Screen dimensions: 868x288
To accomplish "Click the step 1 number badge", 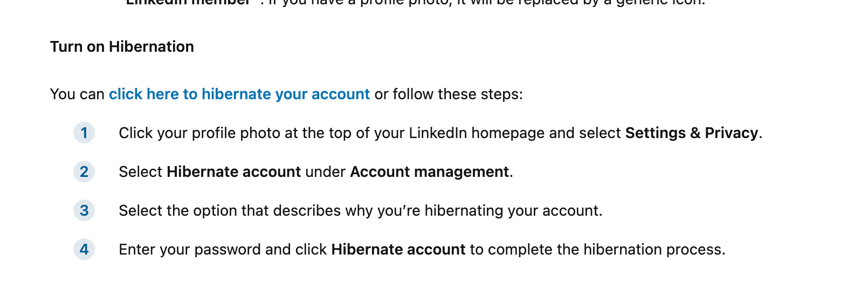I will (84, 133).
